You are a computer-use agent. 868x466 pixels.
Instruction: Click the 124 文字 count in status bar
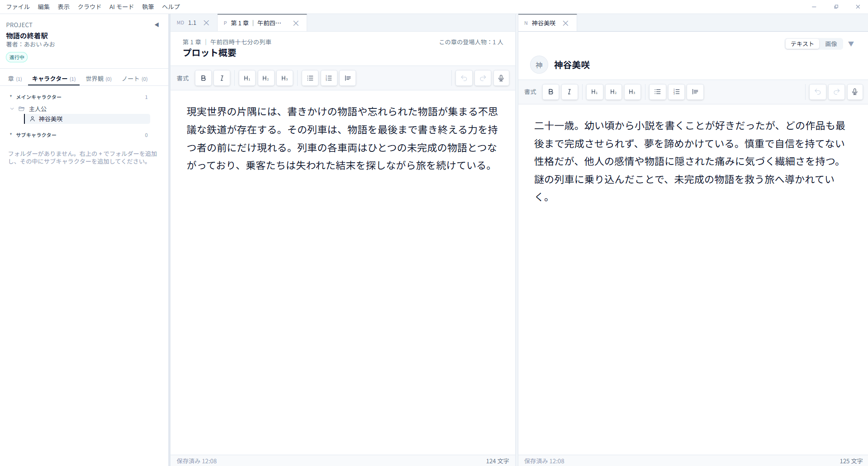click(498, 461)
